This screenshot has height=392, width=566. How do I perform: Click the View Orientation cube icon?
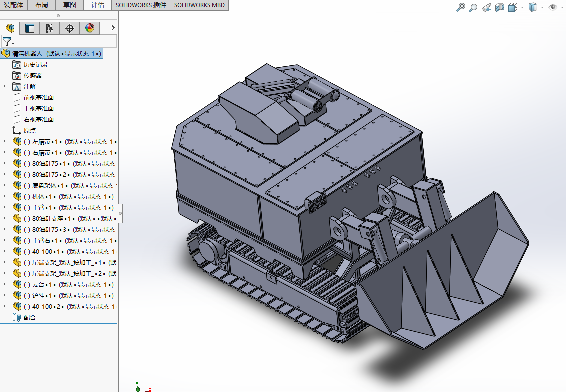513,7
